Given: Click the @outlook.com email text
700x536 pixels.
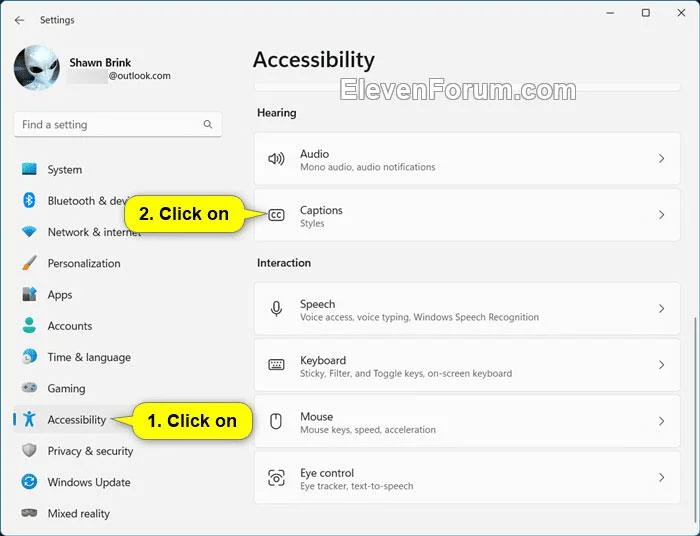Looking at the screenshot, I should pos(140,76).
